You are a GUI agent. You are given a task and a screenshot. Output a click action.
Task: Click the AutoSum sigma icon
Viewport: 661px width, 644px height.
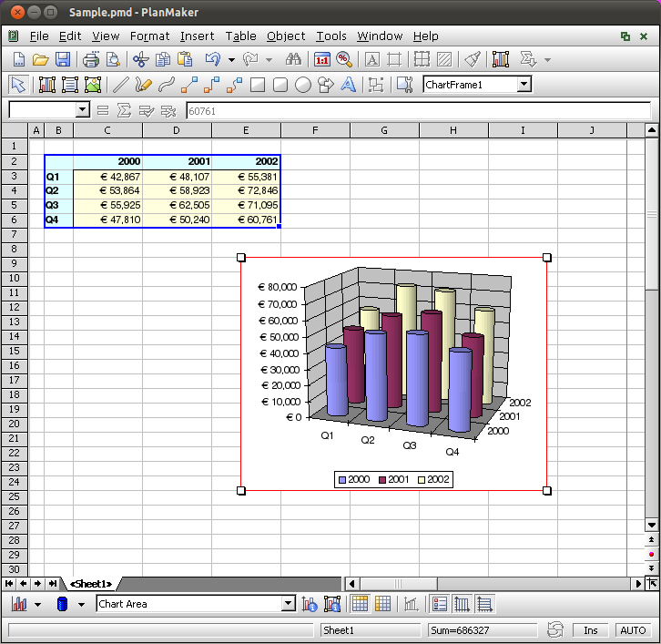pos(124,110)
